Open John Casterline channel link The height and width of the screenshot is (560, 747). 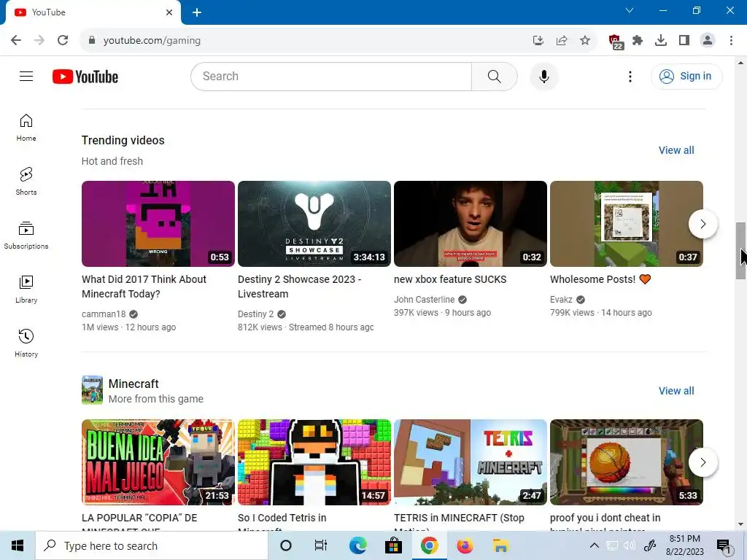tap(424, 300)
